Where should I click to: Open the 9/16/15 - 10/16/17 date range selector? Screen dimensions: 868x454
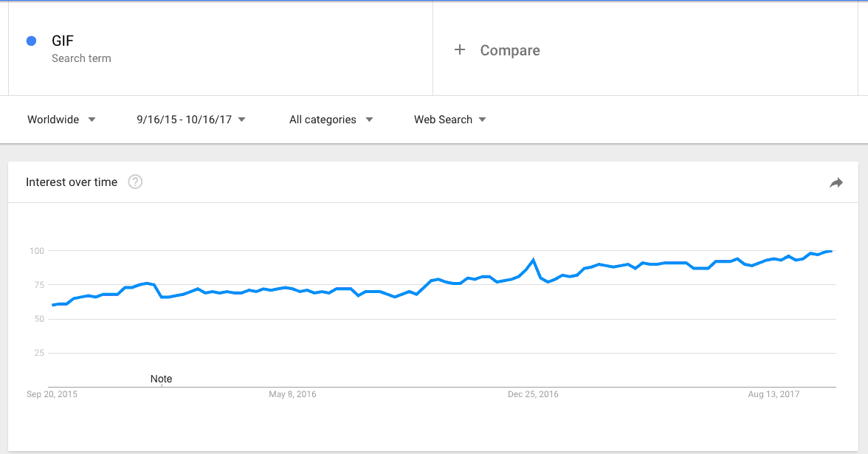coord(190,119)
